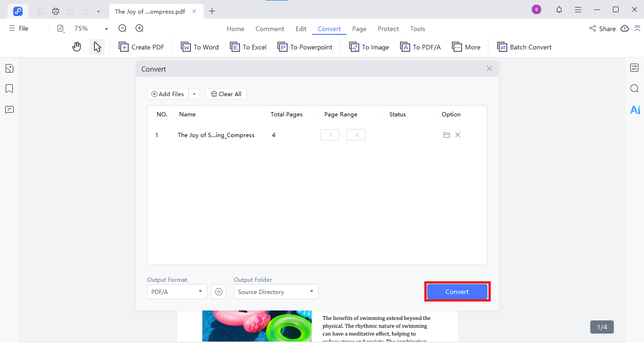This screenshot has width=644, height=343.
Task: Convert the document To Image
Action: [x=369, y=47]
